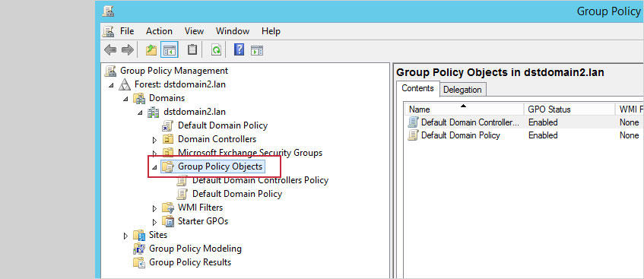This screenshot has height=279, width=644.
Task: Click scroll icon of Default Domain Policy list row
Action: point(413,135)
